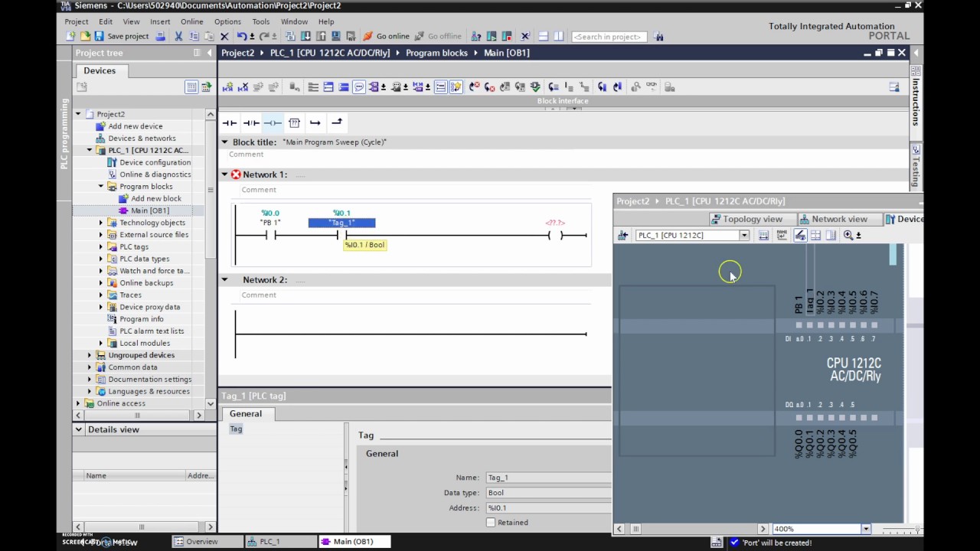Viewport: 980px width, 551px height.
Task: Open the Options menu
Action: [x=227, y=21]
